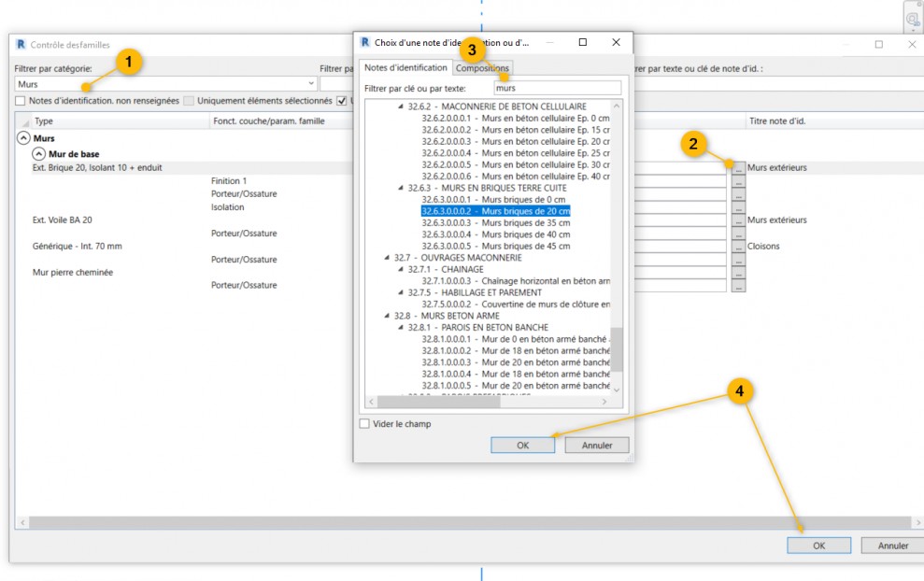Select 32.6.3.0.0.0.1 Murs briques de 0 cm
924x581 pixels.
(493, 200)
